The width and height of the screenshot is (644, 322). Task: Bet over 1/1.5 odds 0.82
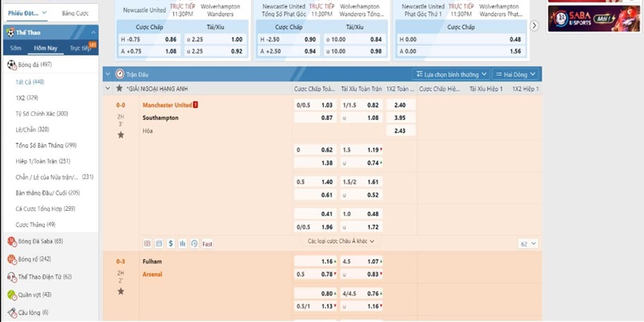(361, 105)
